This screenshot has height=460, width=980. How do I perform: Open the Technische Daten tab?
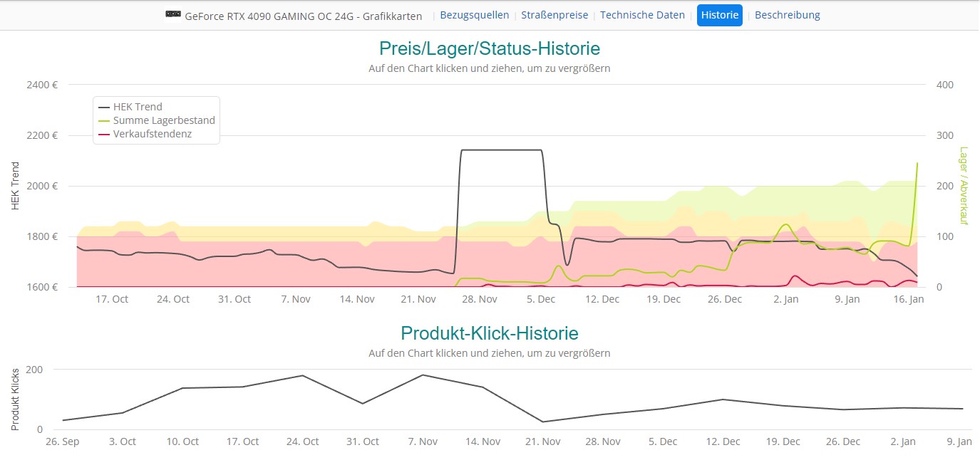tap(642, 15)
